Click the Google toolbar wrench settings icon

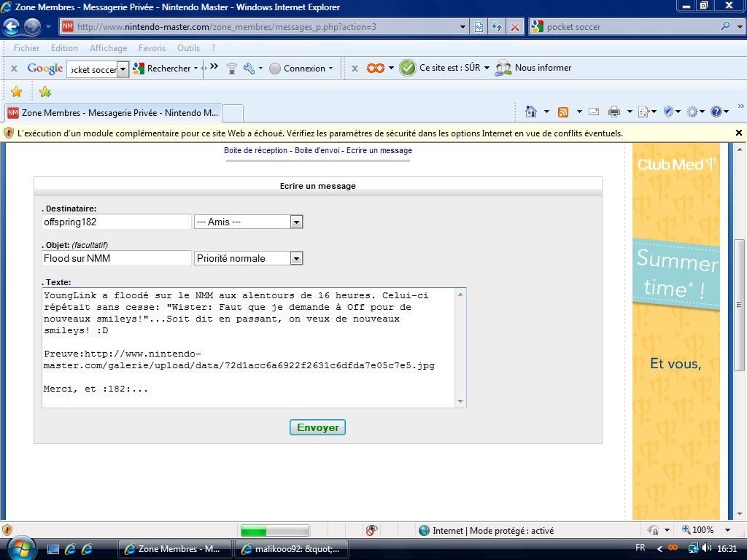(x=249, y=68)
